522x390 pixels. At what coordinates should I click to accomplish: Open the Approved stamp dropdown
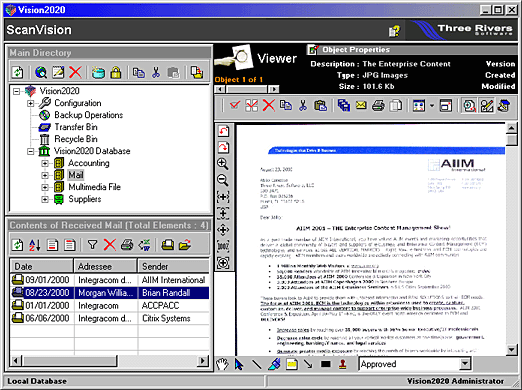click(x=465, y=364)
